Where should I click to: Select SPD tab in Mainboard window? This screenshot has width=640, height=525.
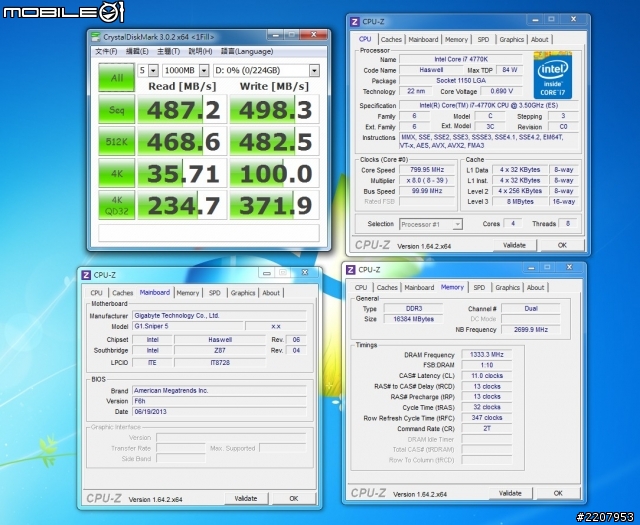tap(215, 293)
